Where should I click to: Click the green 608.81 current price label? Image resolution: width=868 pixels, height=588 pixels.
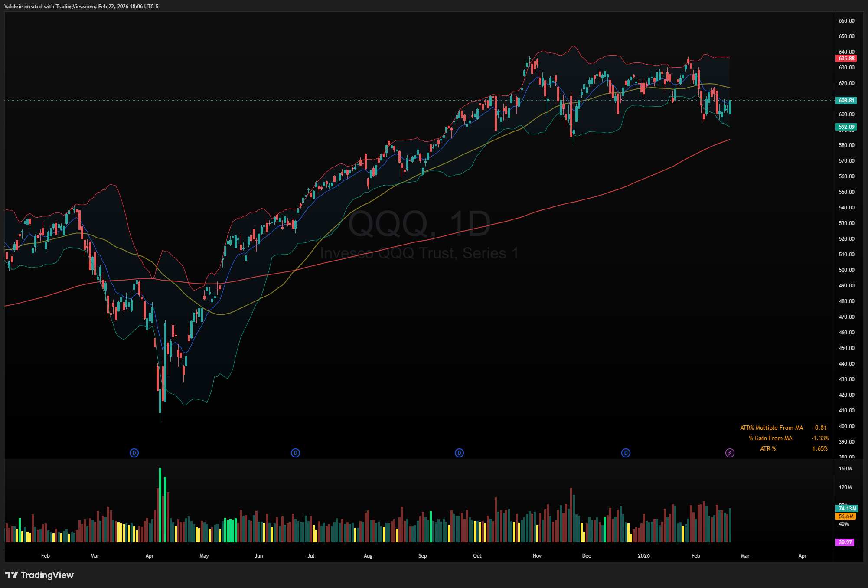846,100
